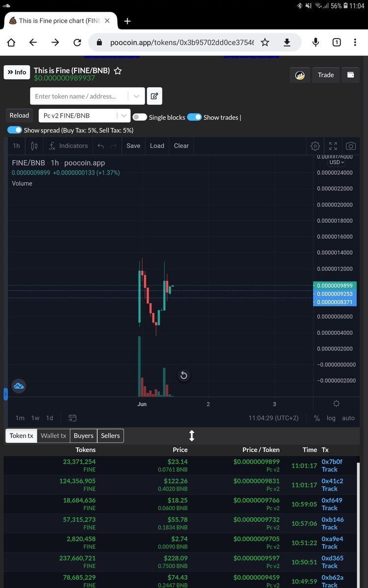Switch to the Token tx tab
Image resolution: width=368 pixels, height=588 pixels.
(x=21, y=436)
